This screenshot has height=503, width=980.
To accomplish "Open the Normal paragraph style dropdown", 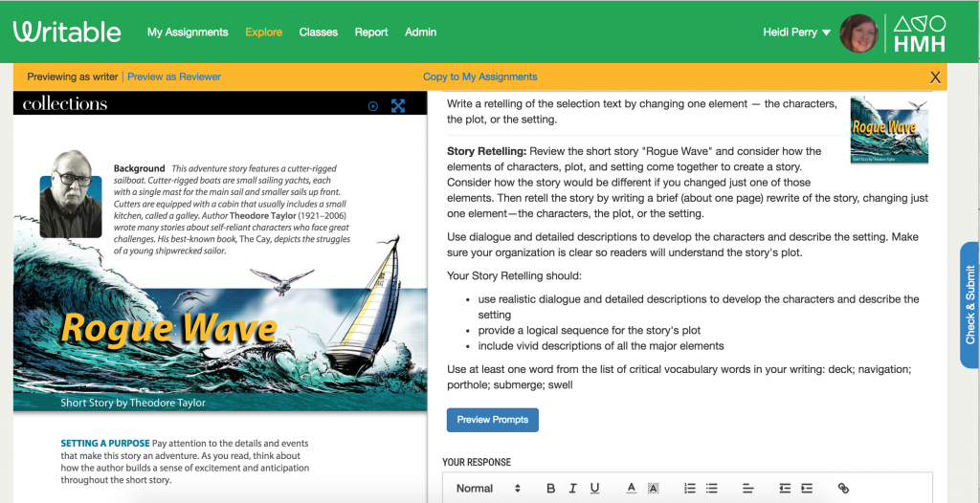I will tap(488, 489).
